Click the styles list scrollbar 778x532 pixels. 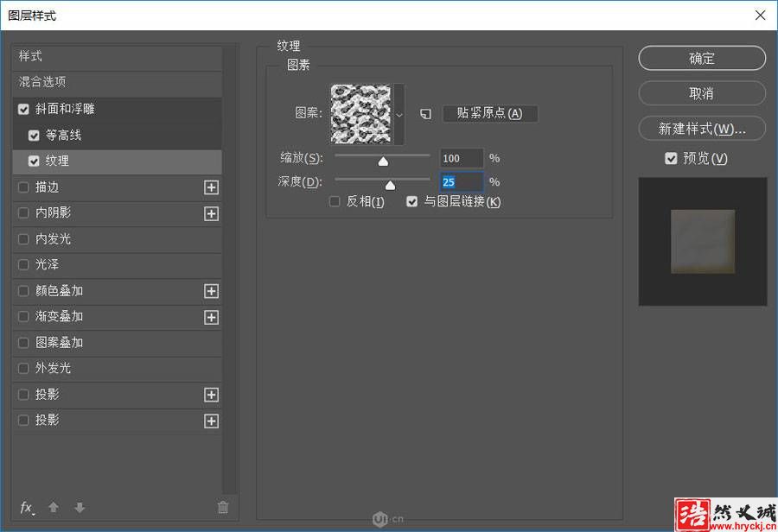[230, 270]
